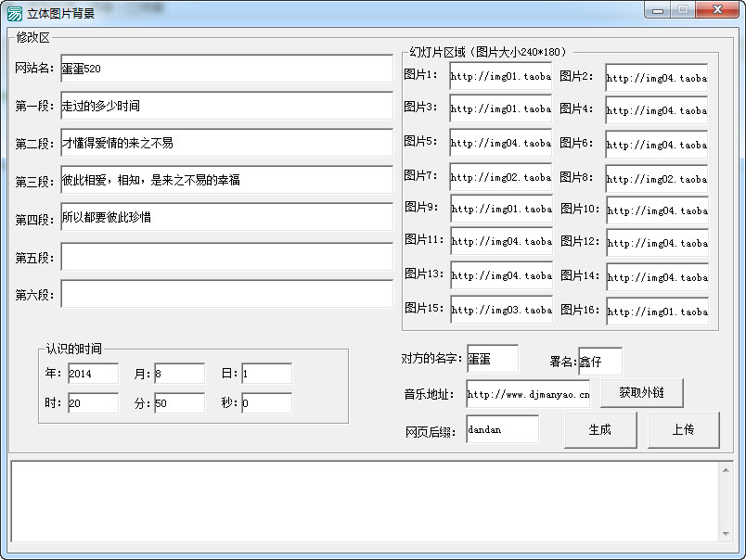Click the 上传 button
The height and width of the screenshot is (560, 746).
click(684, 430)
